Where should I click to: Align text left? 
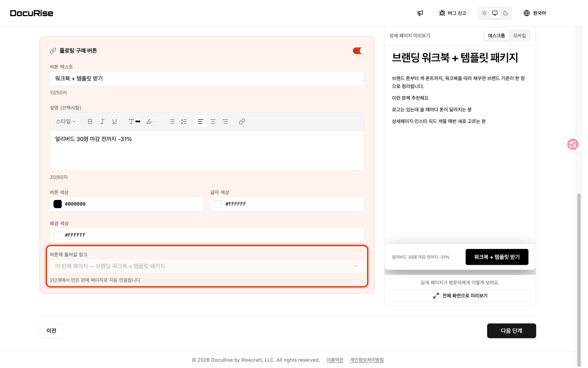click(x=200, y=121)
